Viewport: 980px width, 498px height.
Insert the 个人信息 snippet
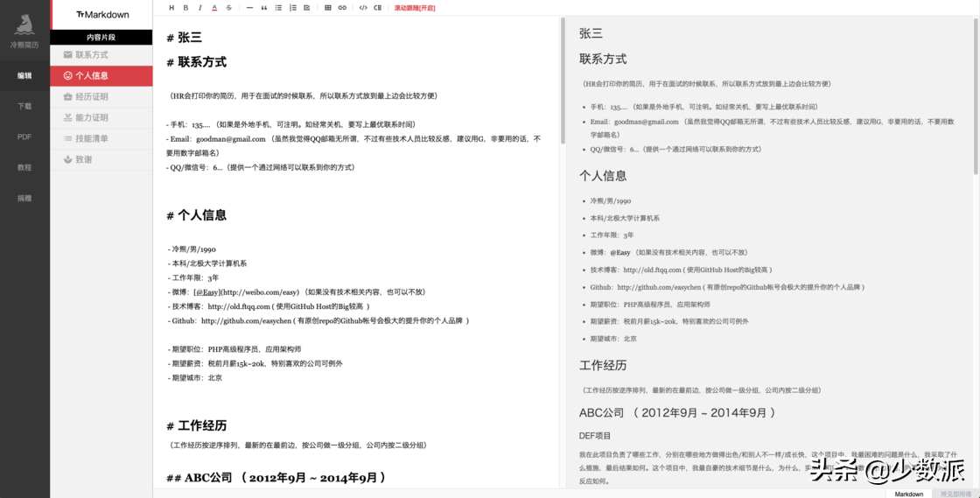click(101, 75)
